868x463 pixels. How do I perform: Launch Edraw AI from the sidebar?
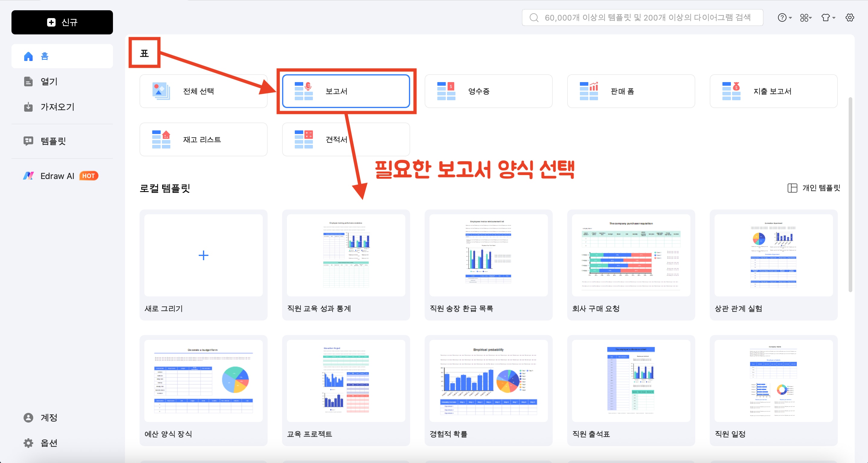point(29,175)
